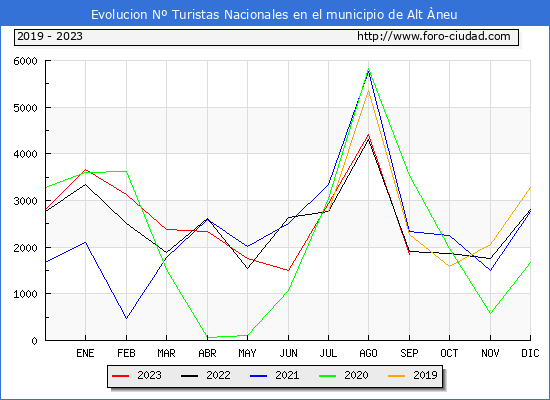Image resolution: width=550 pixels, height=400 pixels.
Task: Click the '3000' y-axis value
Action: click(x=25, y=201)
